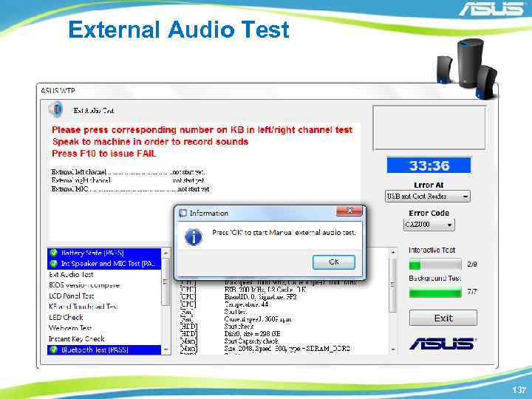Image resolution: width=532 pixels, height=399 pixels.
Task: Click the Ext Audio Test speaker icon
Action: coord(55,109)
